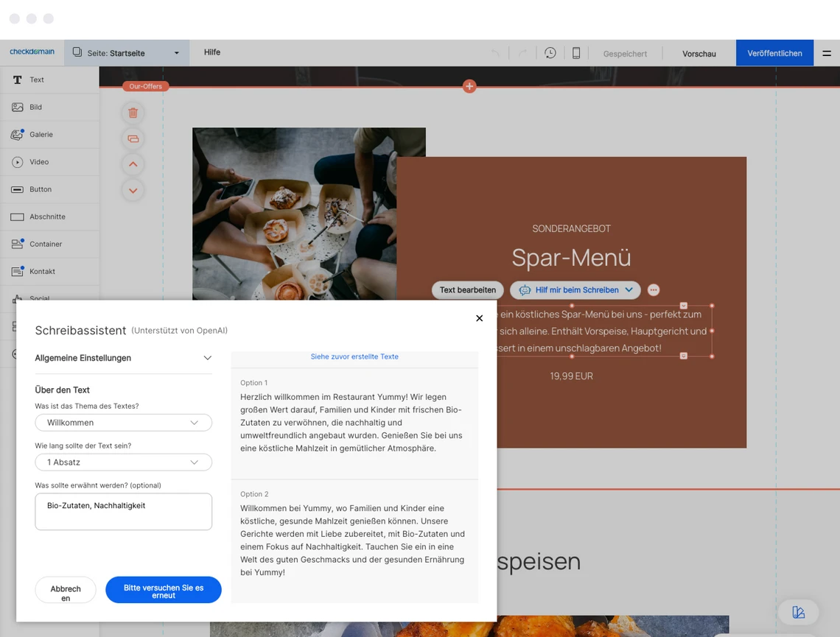
Task: Open the hamburger menu in top bar
Action: pos(827,53)
